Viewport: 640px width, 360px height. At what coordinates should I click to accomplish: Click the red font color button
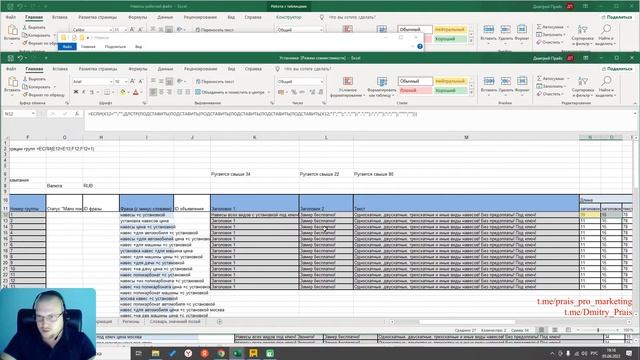click(x=136, y=93)
